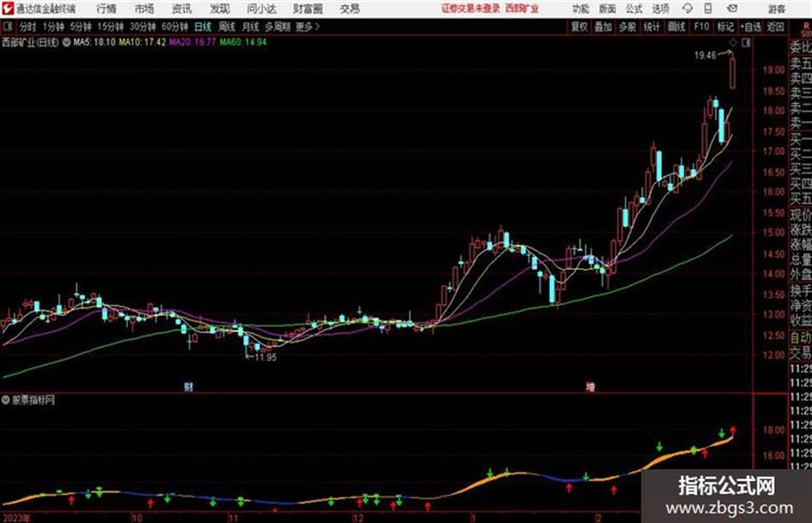The height and width of the screenshot is (523, 812).
Task: Click the 西部矿业(日线) chart title
Action: 30,42
